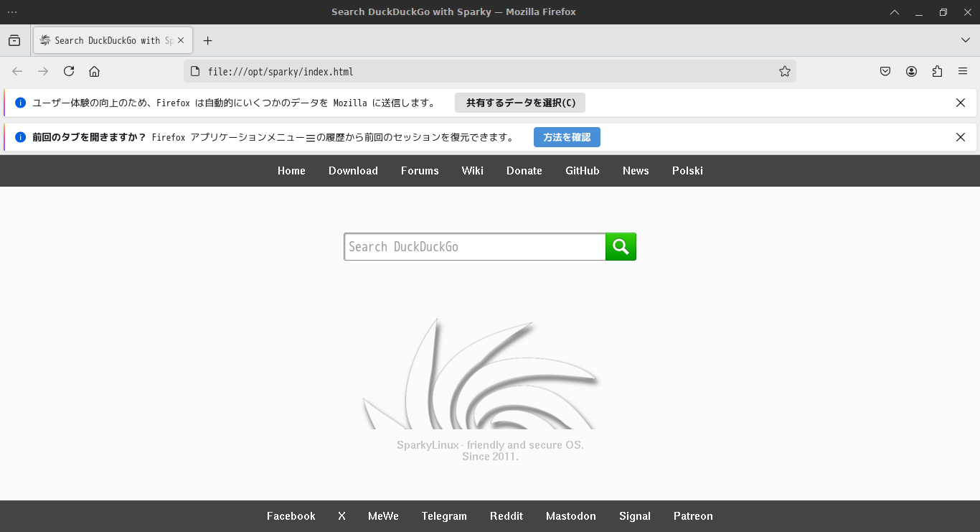Open the window menu dots in title bar
980x532 pixels.
pos(12,12)
